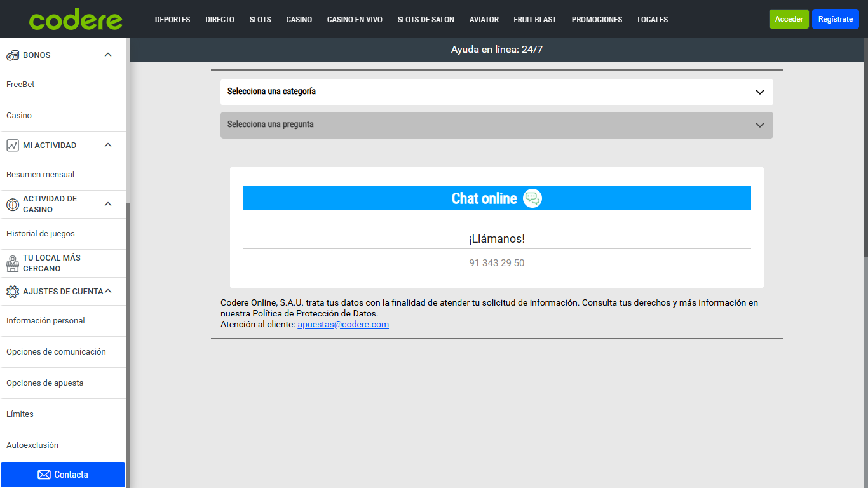Screen dimensions: 868x488
Task: Start the Chat online
Action: (x=497, y=198)
